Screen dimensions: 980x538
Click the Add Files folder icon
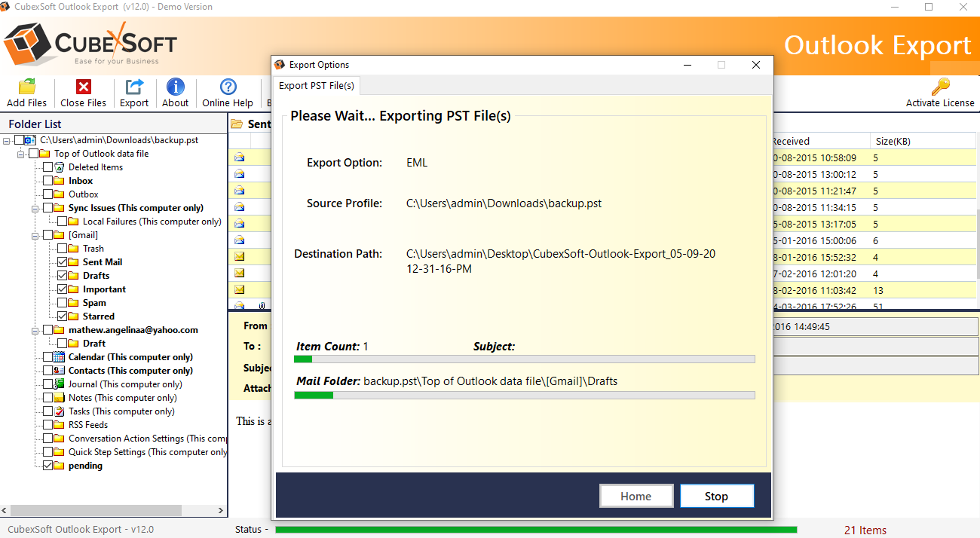tap(27, 87)
